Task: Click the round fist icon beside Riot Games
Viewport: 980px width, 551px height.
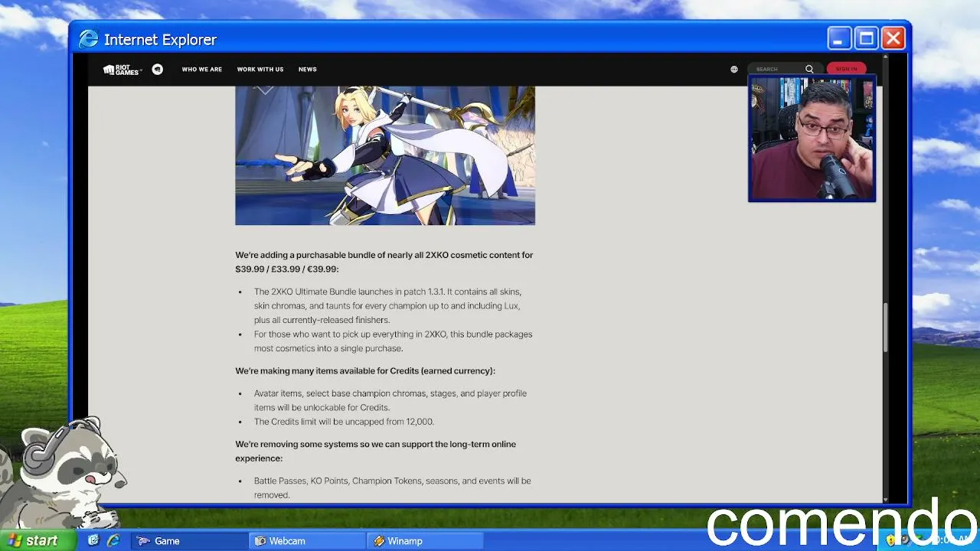Action: 158,70
